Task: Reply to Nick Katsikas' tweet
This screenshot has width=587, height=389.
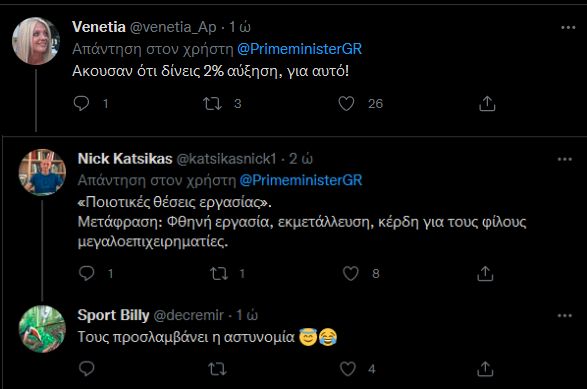Action: coord(86,273)
